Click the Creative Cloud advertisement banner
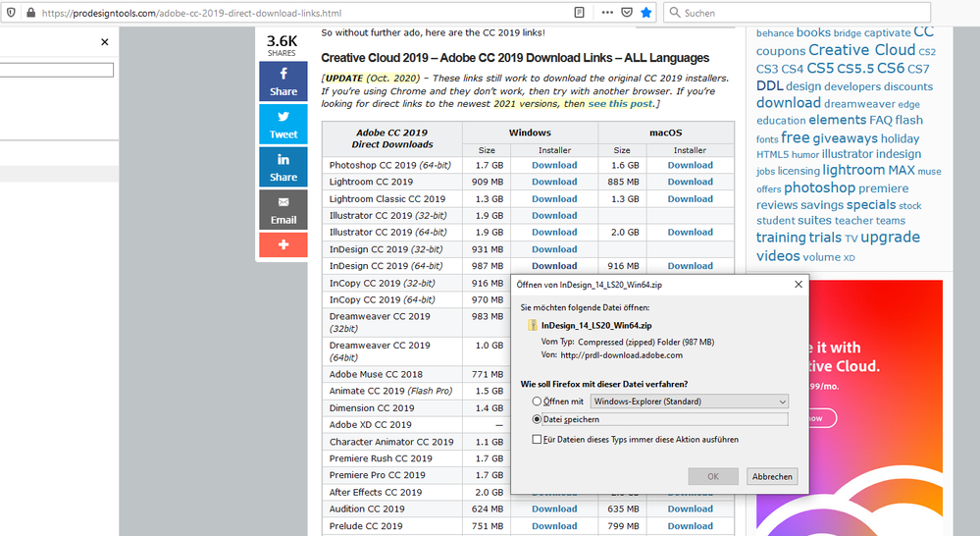The width and height of the screenshot is (980, 536). click(876, 407)
